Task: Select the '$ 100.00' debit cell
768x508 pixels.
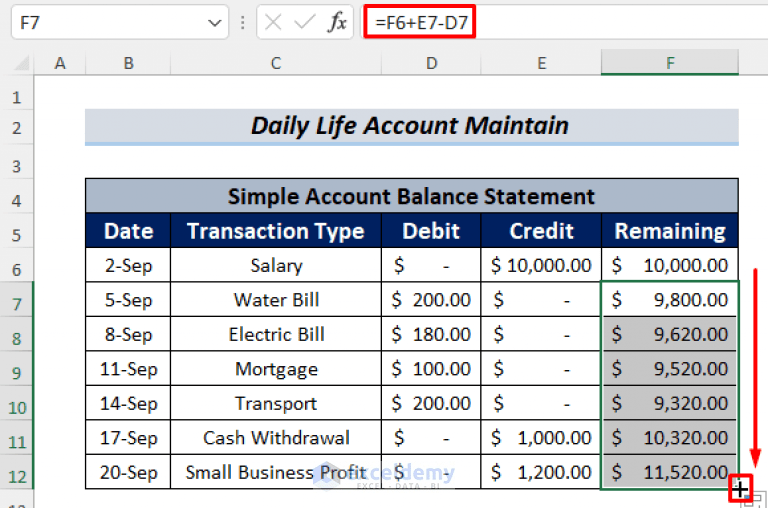Action: coord(431,368)
